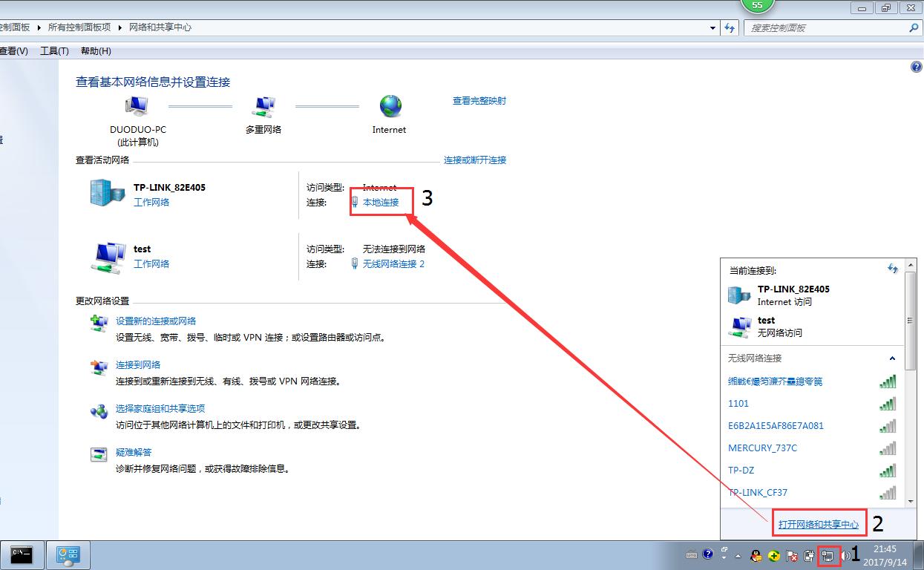Click the 疑难解答 diagnostic icon
Image resolution: width=924 pixels, height=570 pixels.
click(99, 454)
